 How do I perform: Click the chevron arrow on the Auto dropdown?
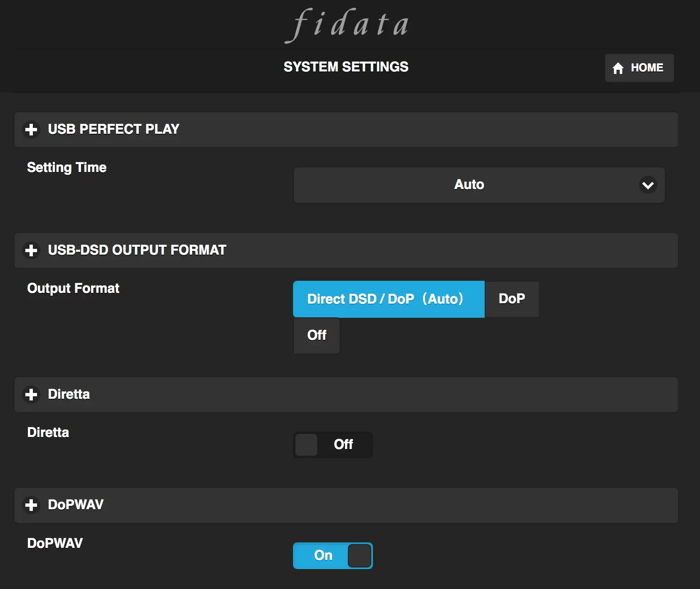648,185
